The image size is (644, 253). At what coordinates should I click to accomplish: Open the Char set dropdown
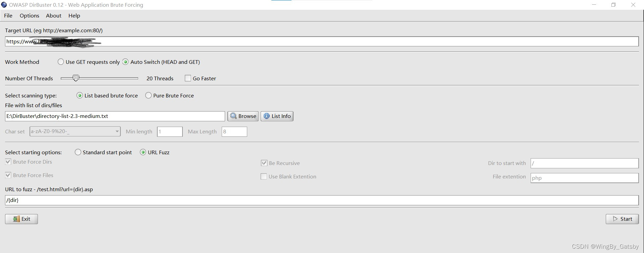pos(75,131)
